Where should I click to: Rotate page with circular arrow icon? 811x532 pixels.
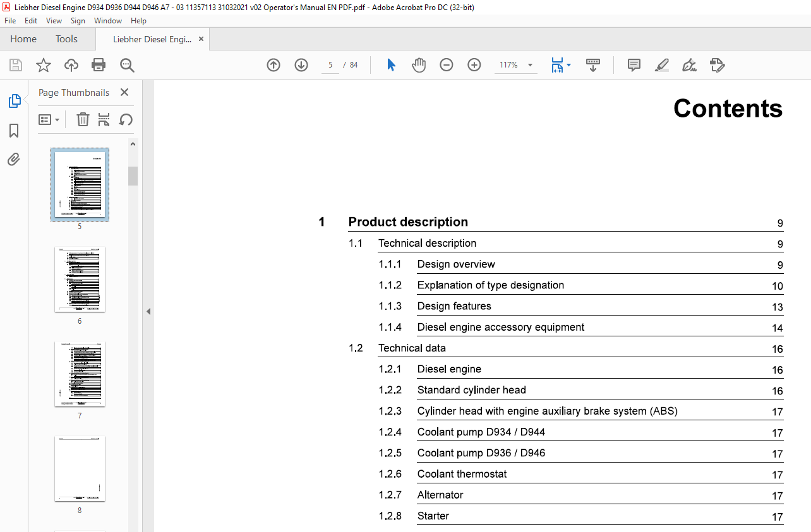(126, 119)
